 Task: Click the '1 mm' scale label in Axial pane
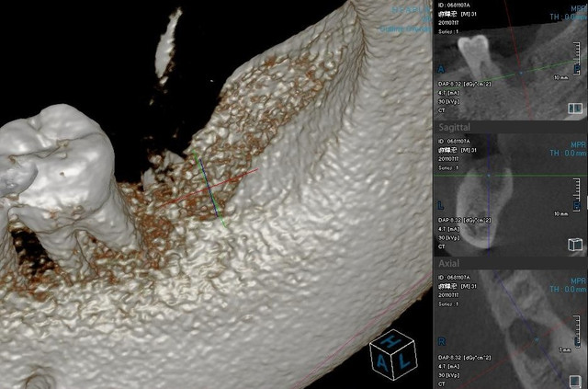click(x=565, y=349)
